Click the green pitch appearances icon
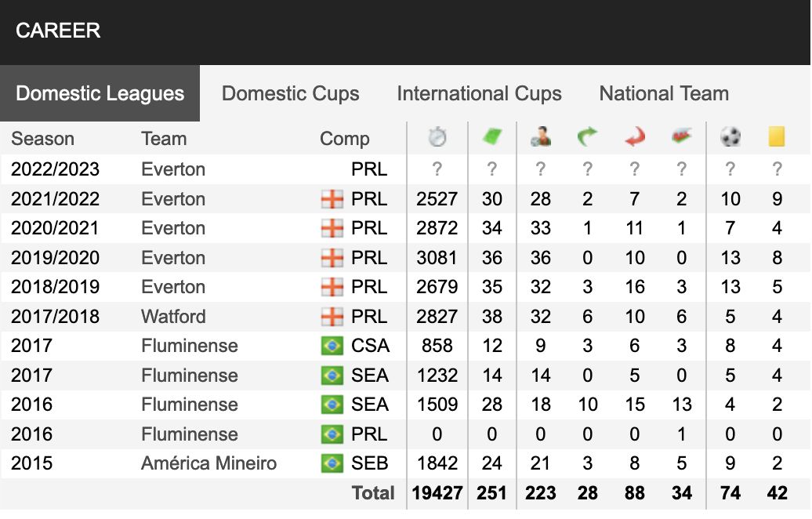The width and height of the screenshot is (812, 519). click(x=491, y=137)
